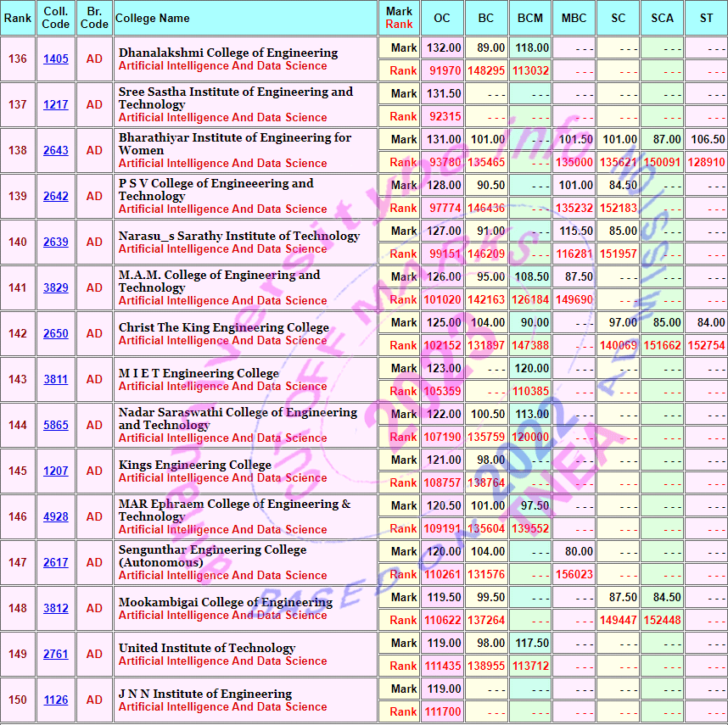Follow the 3812 college code link
728x725 pixels.
[56, 609]
